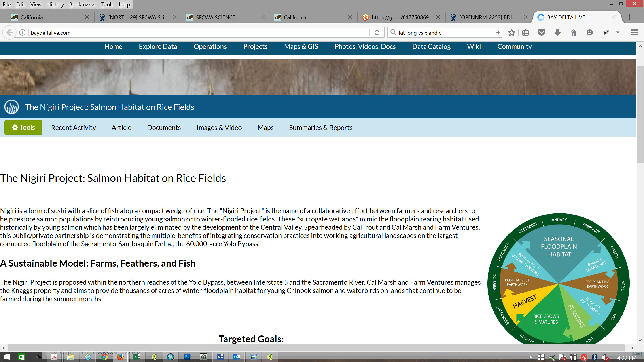The image size is (644, 362).
Task: Open the Wiki navigation link
Action: tap(474, 46)
